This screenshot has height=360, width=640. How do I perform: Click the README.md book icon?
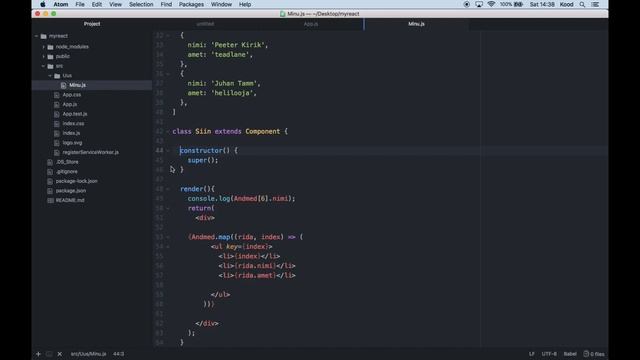click(50, 201)
